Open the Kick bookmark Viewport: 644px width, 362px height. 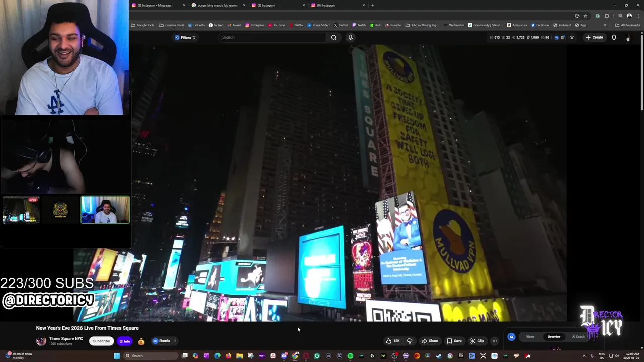coord(375,25)
